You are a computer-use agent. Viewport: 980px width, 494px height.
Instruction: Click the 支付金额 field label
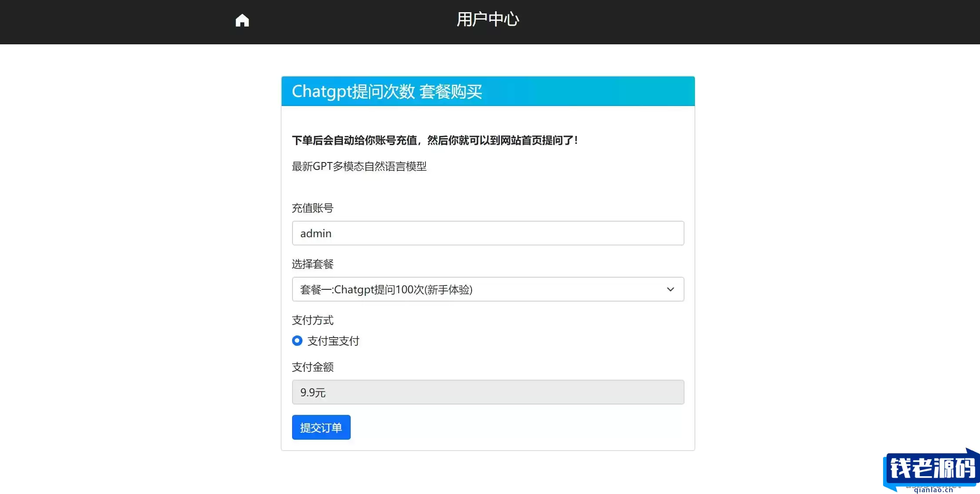(312, 367)
